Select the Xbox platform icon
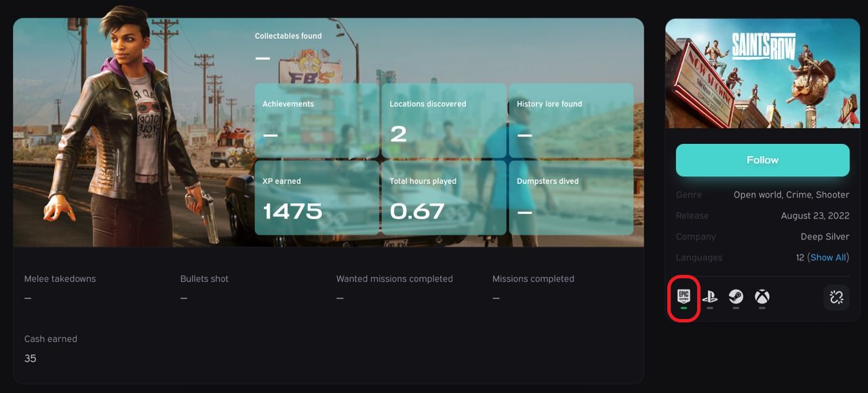Screen dimensions: 868x393 click(x=762, y=297)
